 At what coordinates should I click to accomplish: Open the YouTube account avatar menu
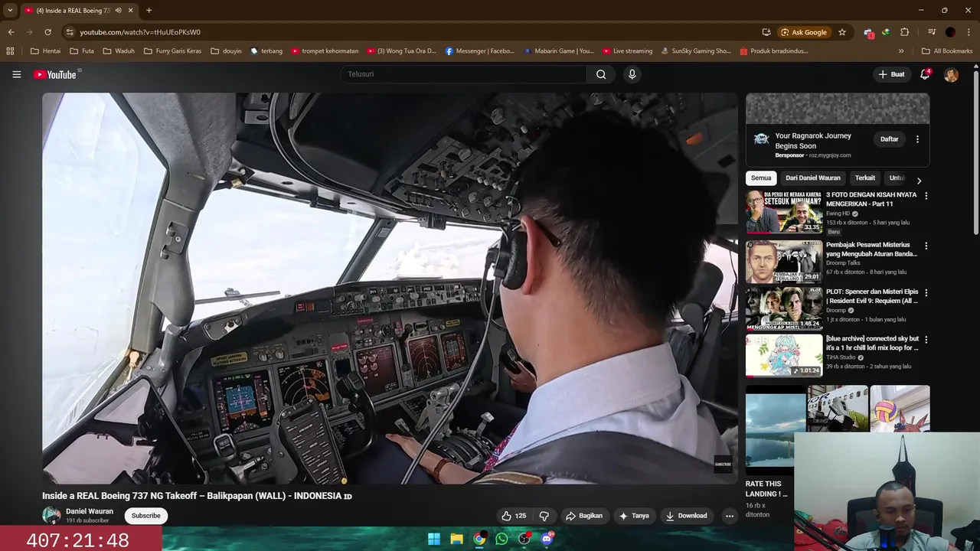coord(951,74)
